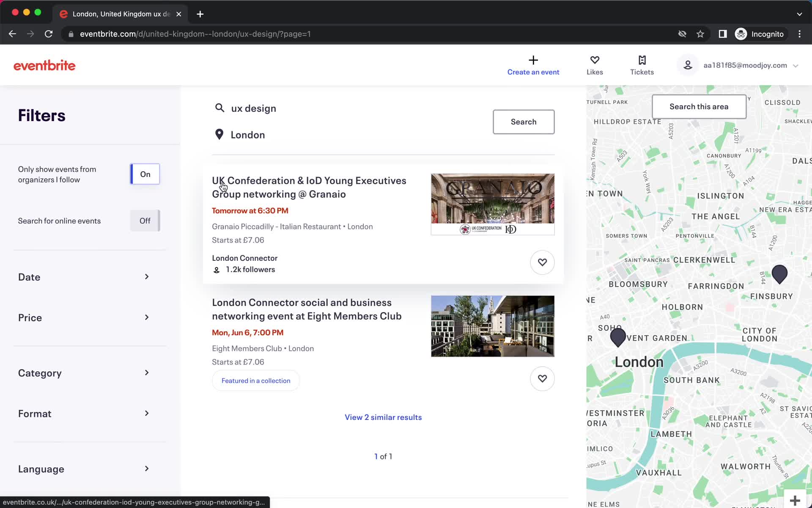Reload the page
The width and height of the screenshot is (812, 508).
coord(49,34)
